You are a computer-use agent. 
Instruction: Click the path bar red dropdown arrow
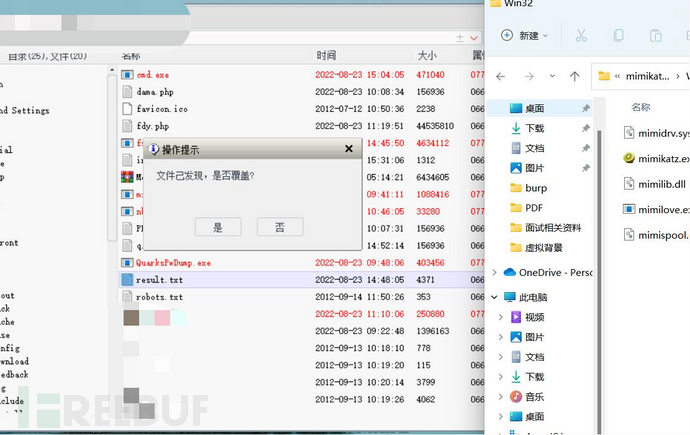474,38
